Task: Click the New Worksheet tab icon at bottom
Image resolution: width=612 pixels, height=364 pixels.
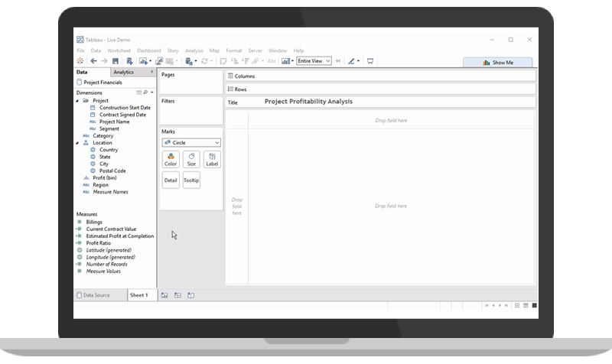Action: click(x=164, y=295)
